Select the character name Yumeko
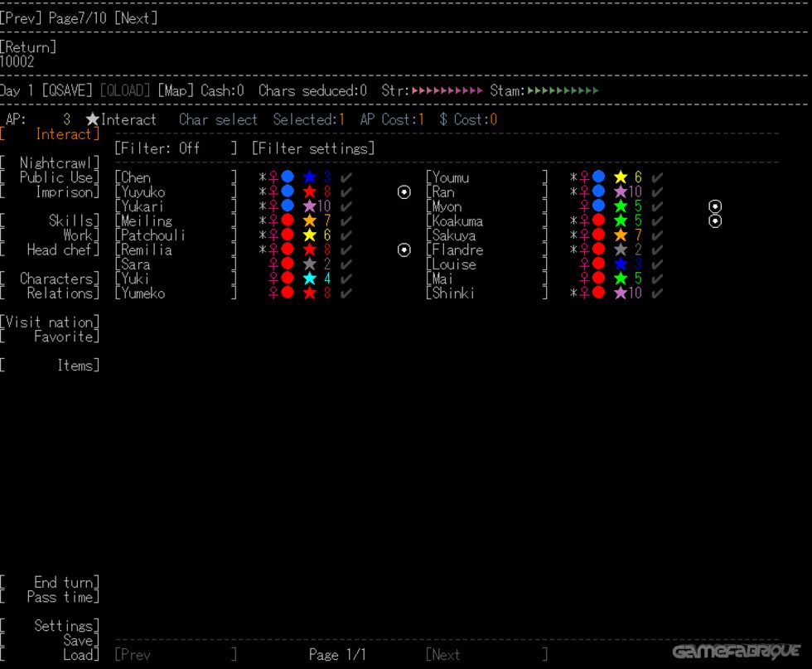Image resolution: width=812 pixels, height=669 pixels. click(143, 293)
